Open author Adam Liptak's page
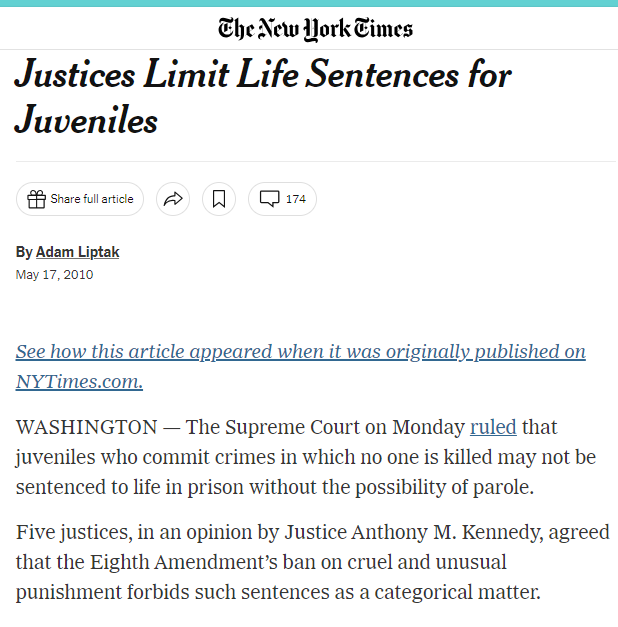The height and width of the screenshot is (627, 618). tap(77, 252)
